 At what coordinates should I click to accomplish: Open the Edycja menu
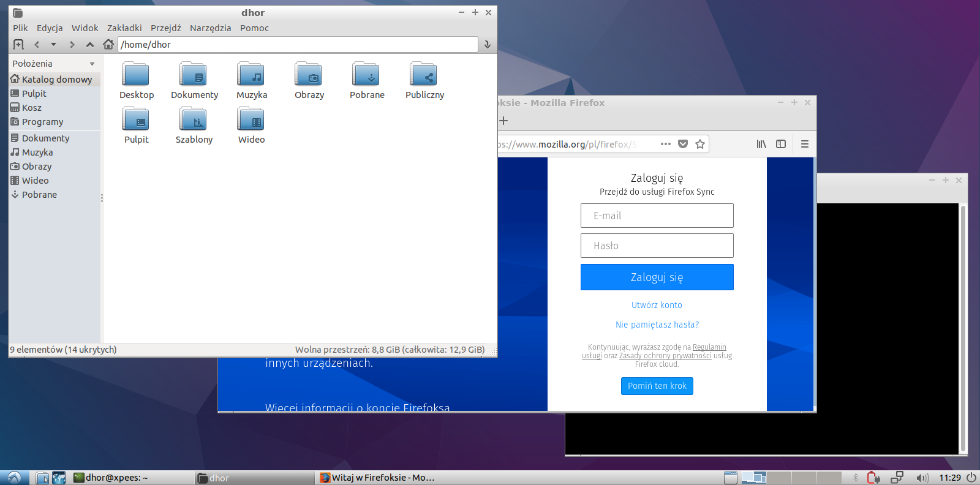point(50,28)
